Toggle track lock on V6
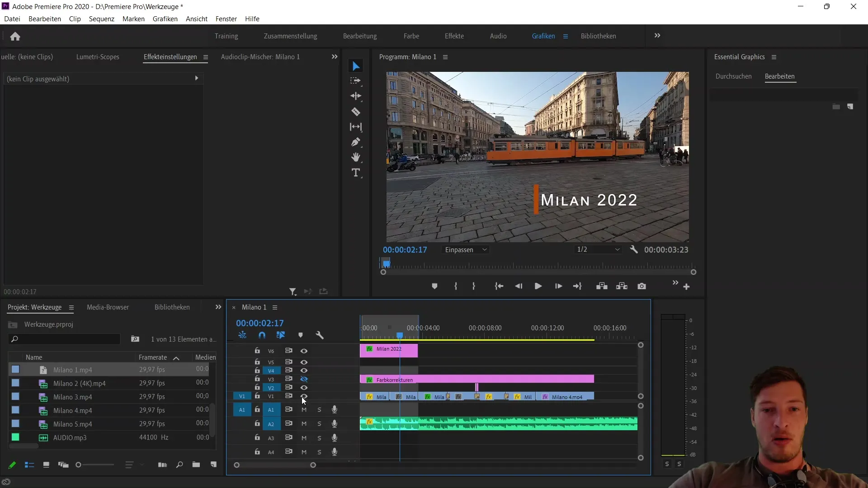The width and height of the screenshot is (868, 488). 257,351
